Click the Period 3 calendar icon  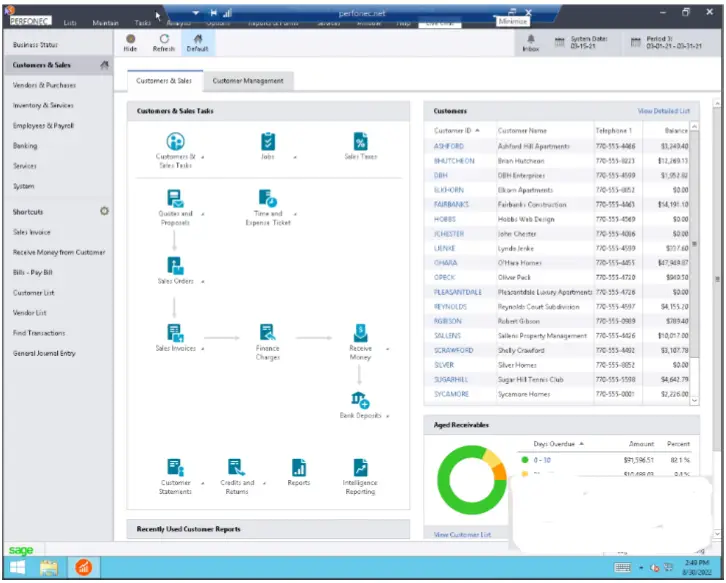point(636,43)
